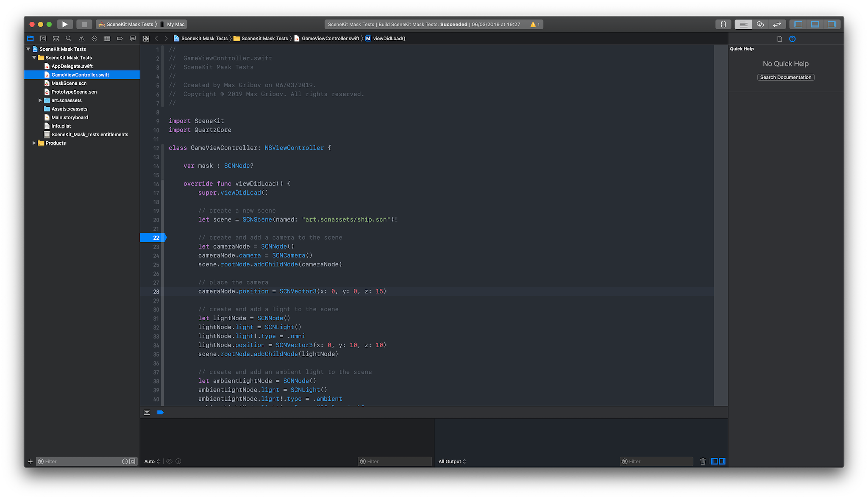
Task: Open the Version editor arrows icon
Action: point(776,25)
